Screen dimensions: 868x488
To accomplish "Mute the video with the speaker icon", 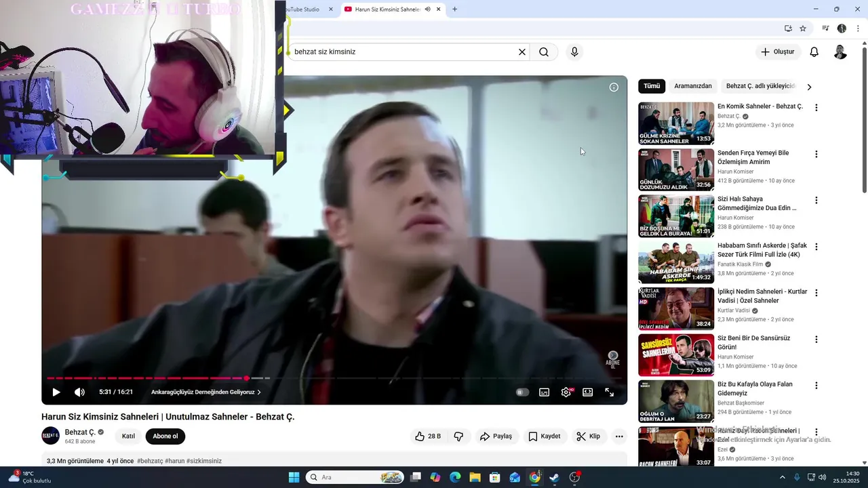I will pyautogui.click(x=79, y=392).
